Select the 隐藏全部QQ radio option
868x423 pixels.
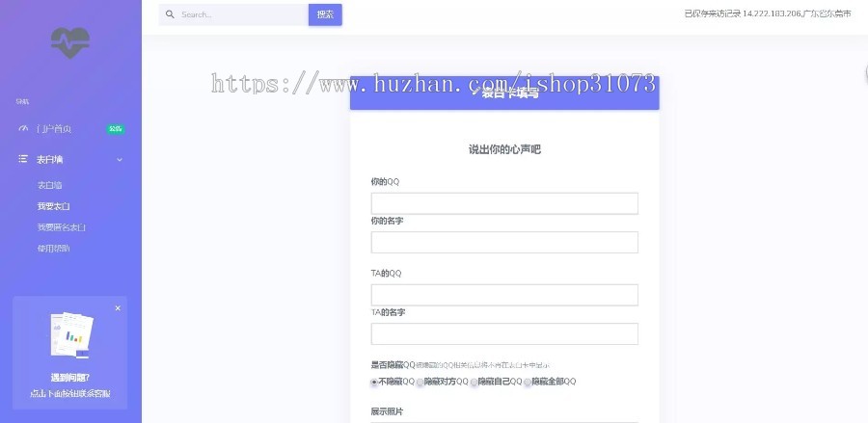pyautogui.click(x=528, y=383)
